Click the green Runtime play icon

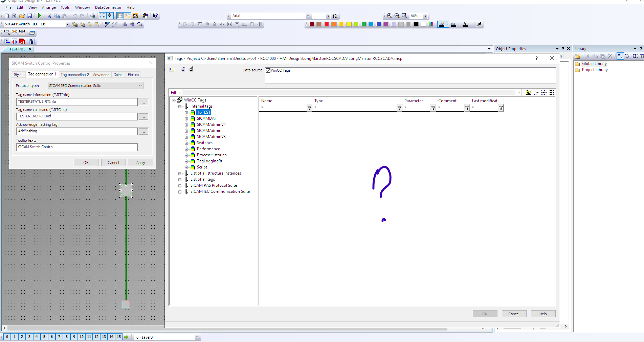[x=40, y=16]
